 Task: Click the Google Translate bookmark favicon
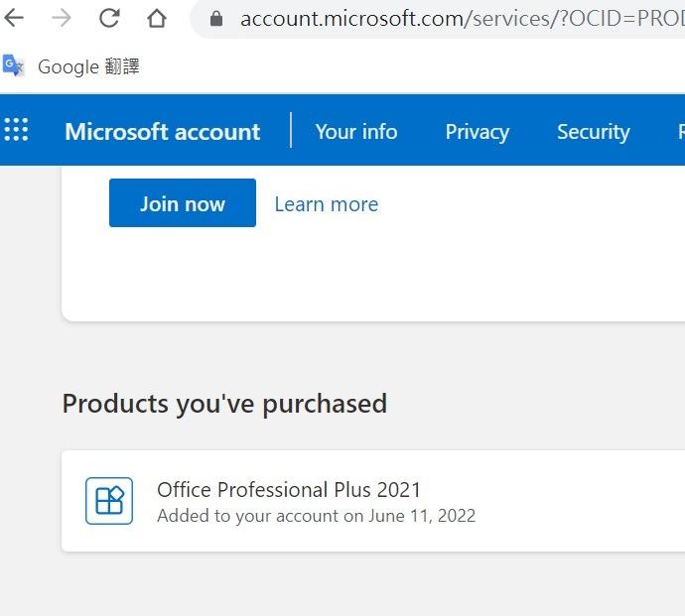13,65
